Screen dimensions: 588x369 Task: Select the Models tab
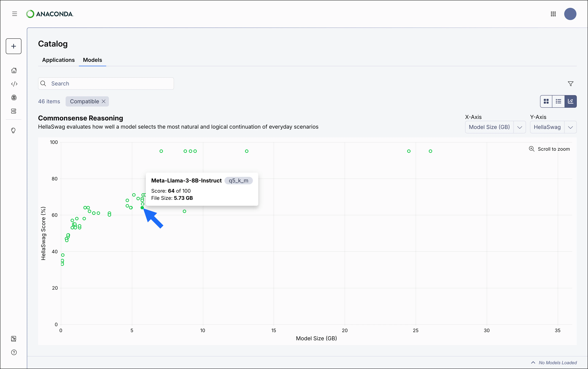point(92,60)
